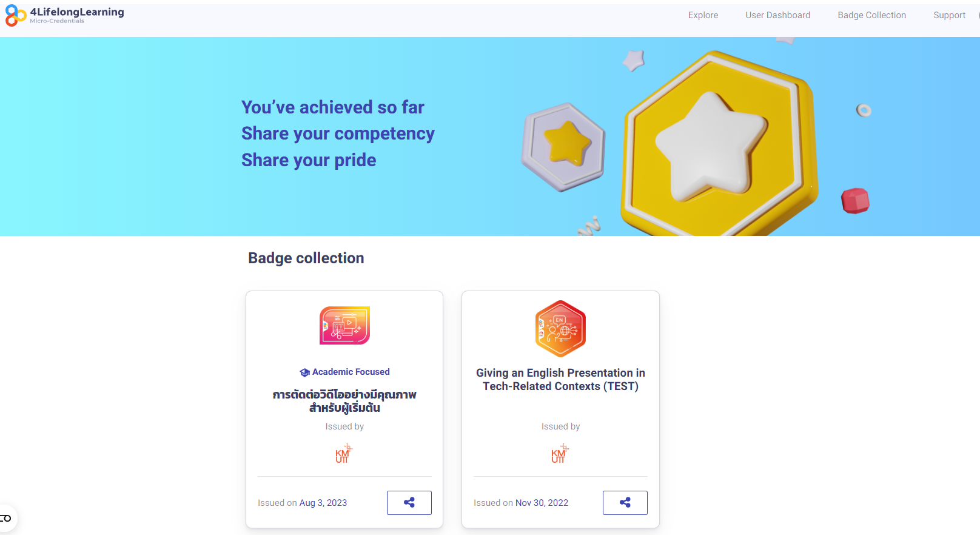Image resolution: width=980 pixels, height=535 pixels.
Task: Click the share icon on the video editing badge
Action: tap(409, 502)
